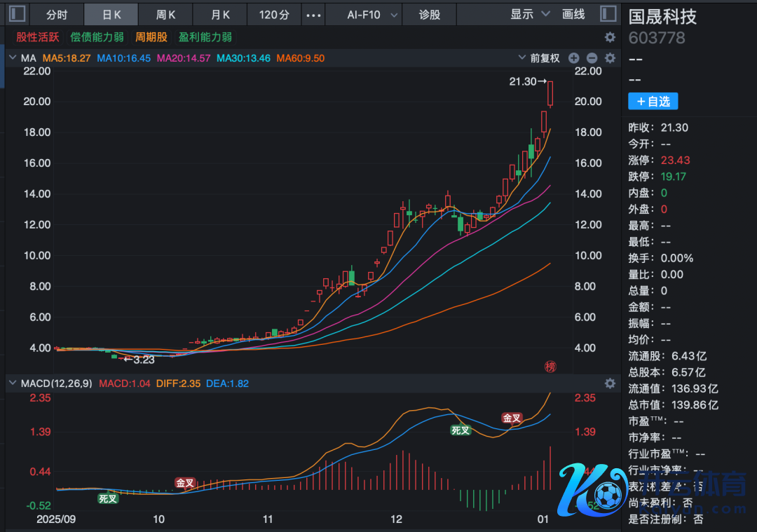Switch to the 分时 intraday tab
The image size is (757, 532).
coord(57,15)
